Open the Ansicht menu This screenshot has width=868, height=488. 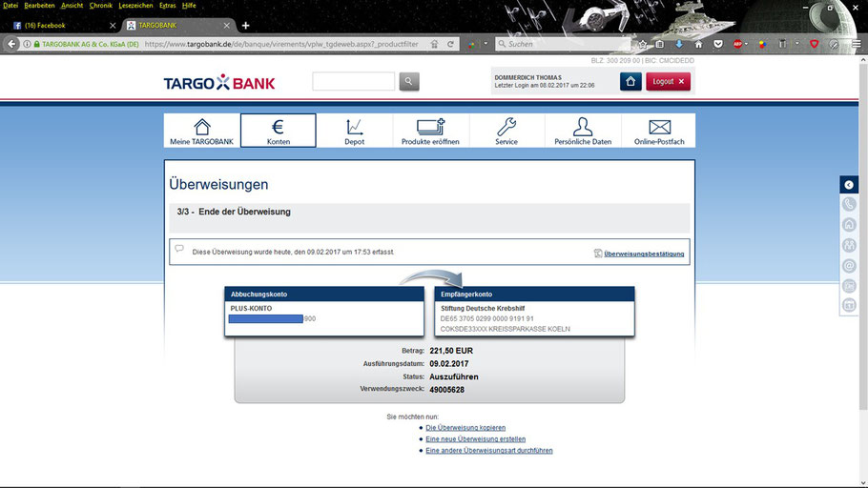72,6
